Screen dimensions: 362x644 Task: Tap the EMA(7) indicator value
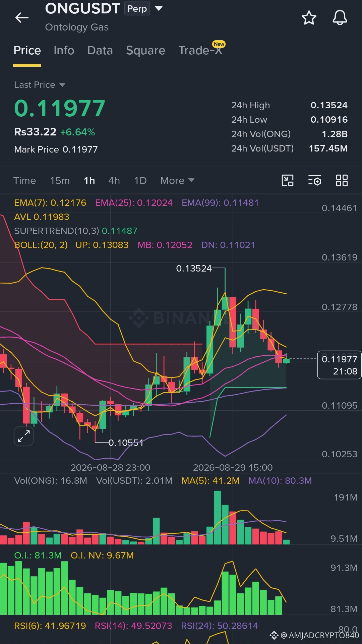50,203
